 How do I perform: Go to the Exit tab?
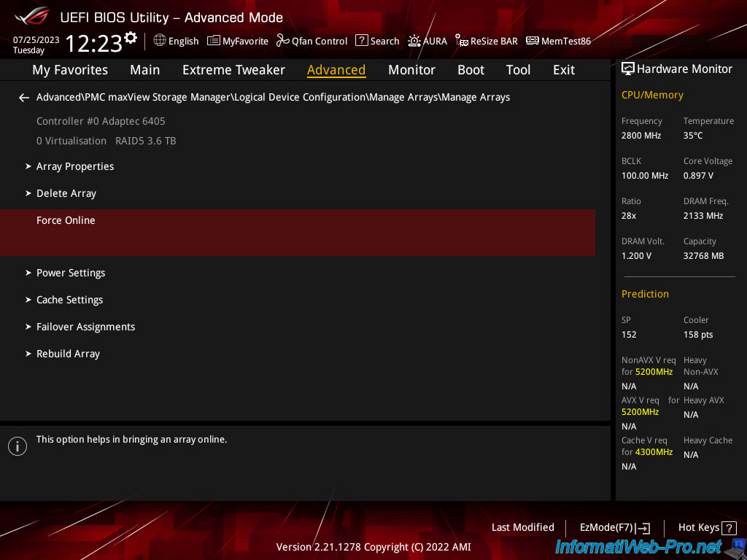[x=564, y=70]
